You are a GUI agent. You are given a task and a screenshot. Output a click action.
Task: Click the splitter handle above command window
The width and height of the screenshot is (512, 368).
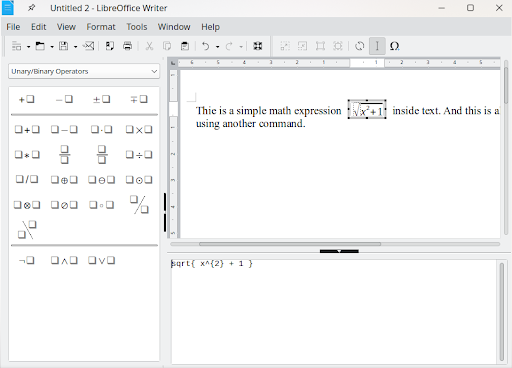[x=339, y=251]
